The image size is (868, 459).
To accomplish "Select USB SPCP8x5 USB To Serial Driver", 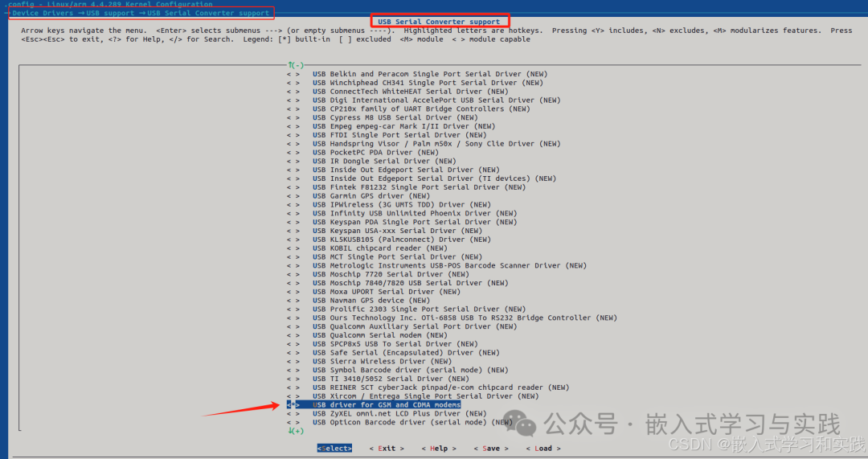I will click(382, 344).
